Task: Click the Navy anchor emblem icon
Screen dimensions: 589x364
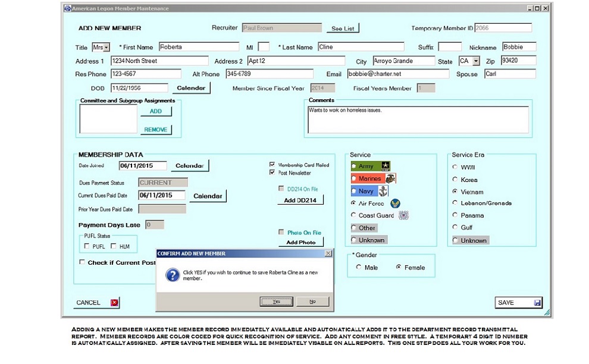Action: click(x=383, y=191)
